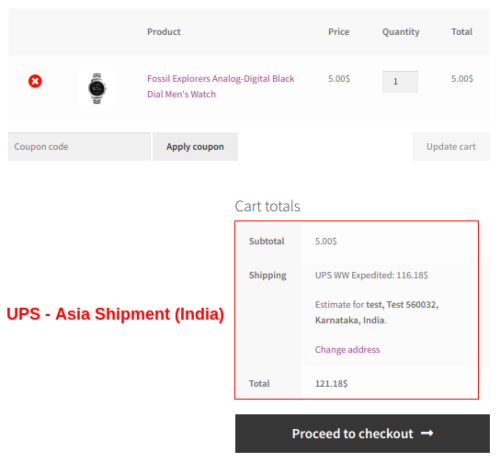Click the arrow icon on the checkout button

pos(427,433)
